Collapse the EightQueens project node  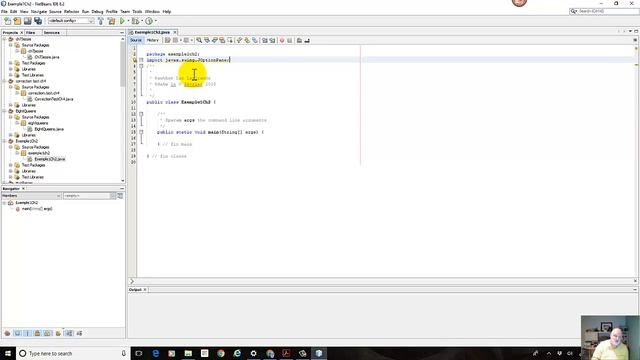4,111
